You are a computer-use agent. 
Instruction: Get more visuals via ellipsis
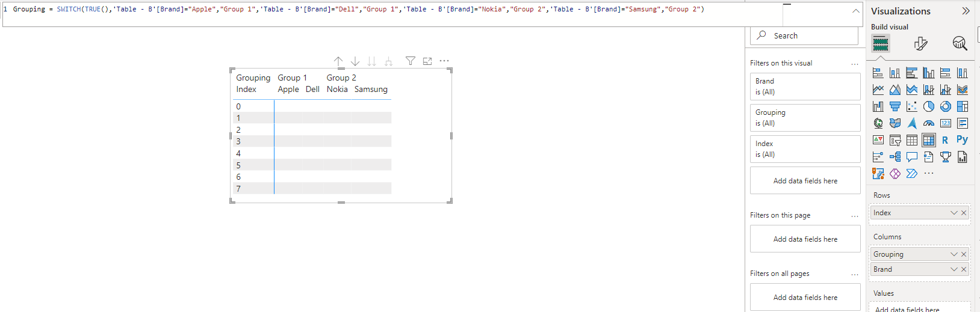click(929, 174)
